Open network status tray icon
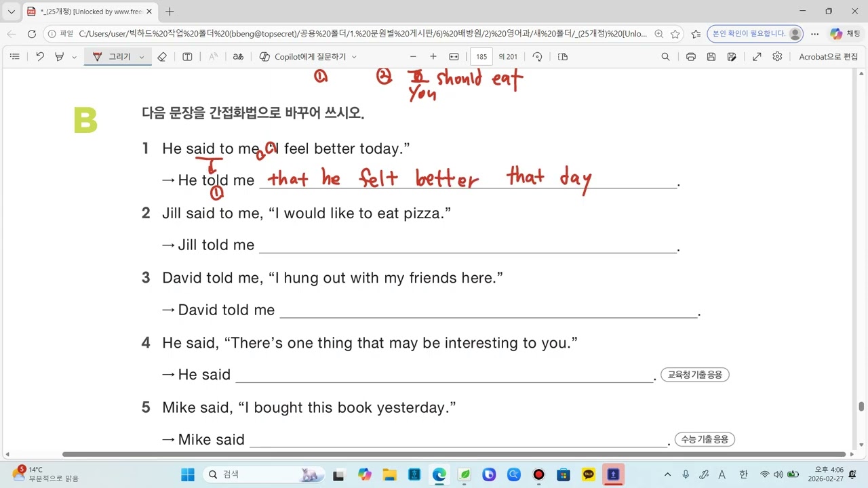 [x=765, y=474]
